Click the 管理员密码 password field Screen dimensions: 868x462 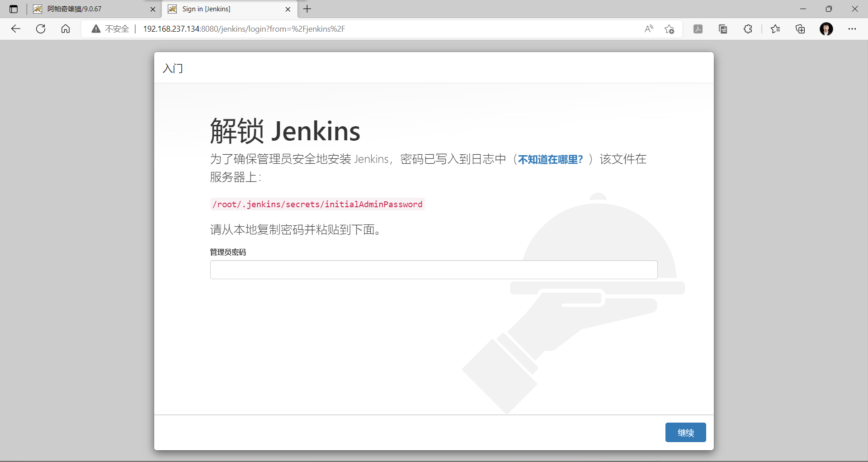434,270
